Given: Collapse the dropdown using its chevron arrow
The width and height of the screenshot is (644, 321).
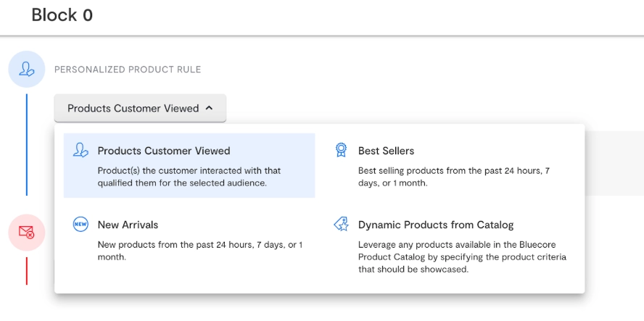Looking at the screenshot, I should coord(209,108).
